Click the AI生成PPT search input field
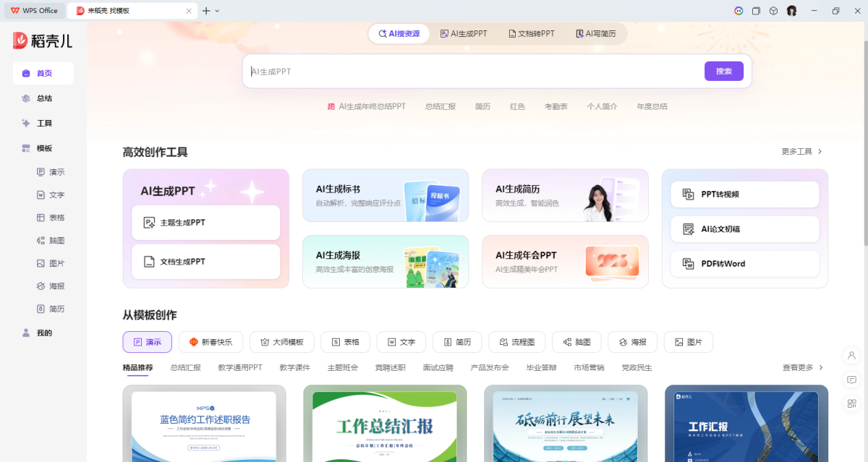This screenshot has height=462, width=868. click(470, 72)
